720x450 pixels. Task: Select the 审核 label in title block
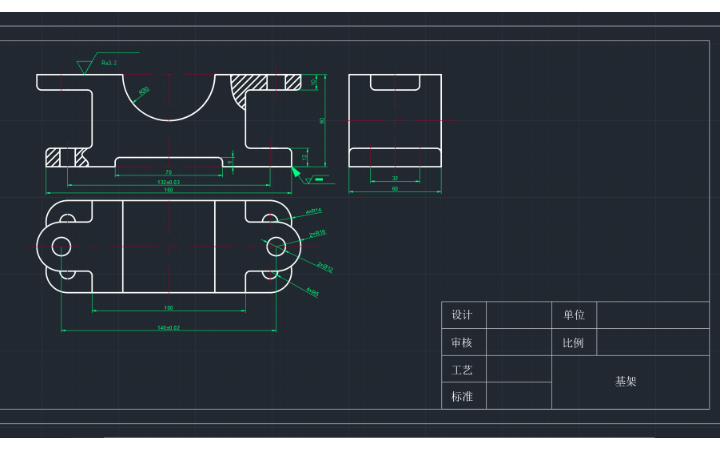coord(463,342)
